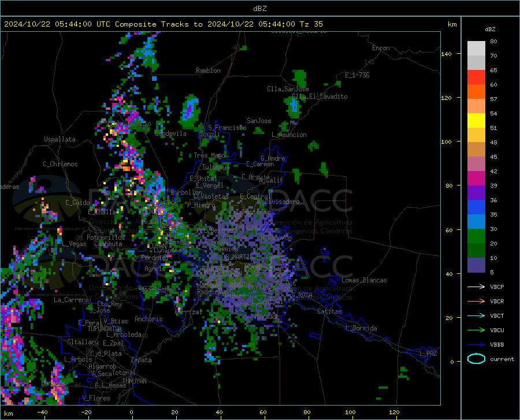Click the VBCP legend label
This screenshot has width=520, height=420.
pyautogui.click(x=497, y=287)
